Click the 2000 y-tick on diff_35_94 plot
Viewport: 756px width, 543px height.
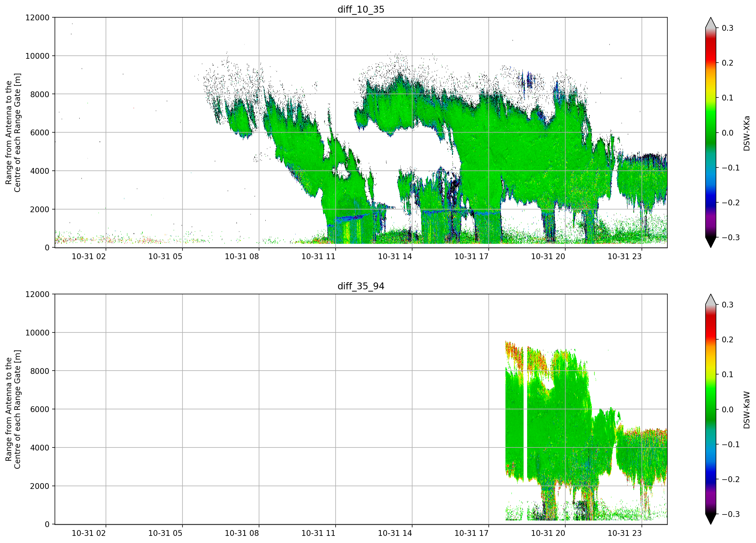[40, 486]
